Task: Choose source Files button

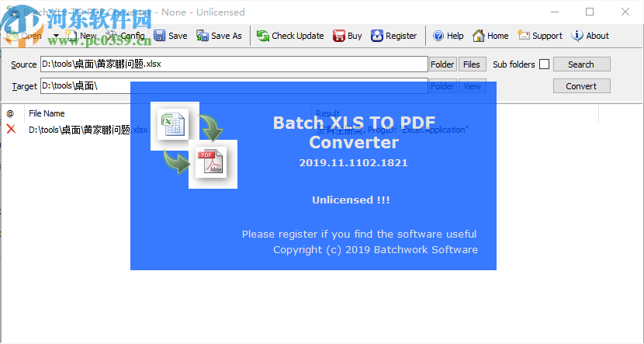Action: click(x=472, y=64)
